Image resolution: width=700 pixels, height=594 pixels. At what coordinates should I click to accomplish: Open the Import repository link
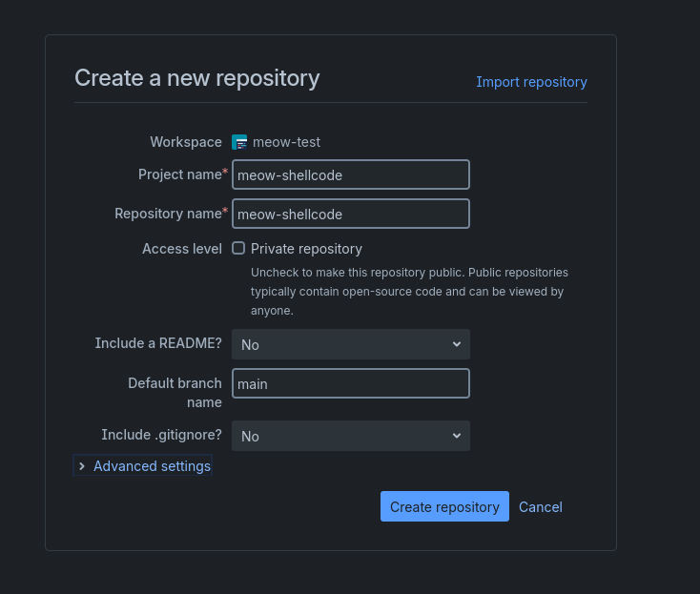531,82
